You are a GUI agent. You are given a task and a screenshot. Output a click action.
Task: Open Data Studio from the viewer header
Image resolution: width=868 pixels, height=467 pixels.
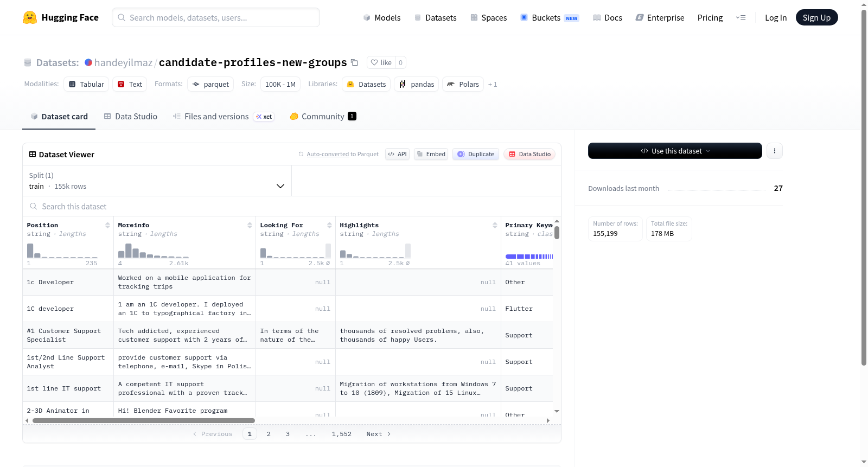[x=529, y=154]
